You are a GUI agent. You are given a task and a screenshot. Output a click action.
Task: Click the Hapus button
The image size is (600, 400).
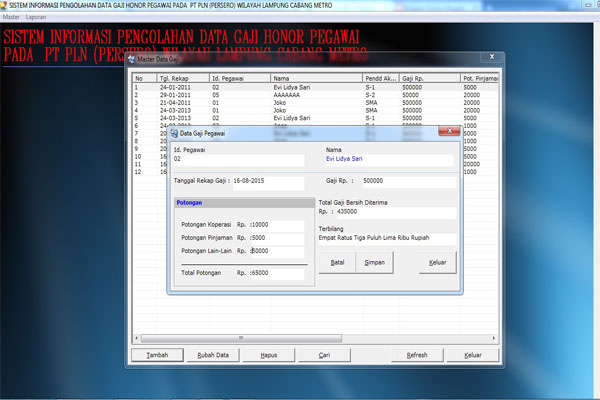(x=269, y=355)
